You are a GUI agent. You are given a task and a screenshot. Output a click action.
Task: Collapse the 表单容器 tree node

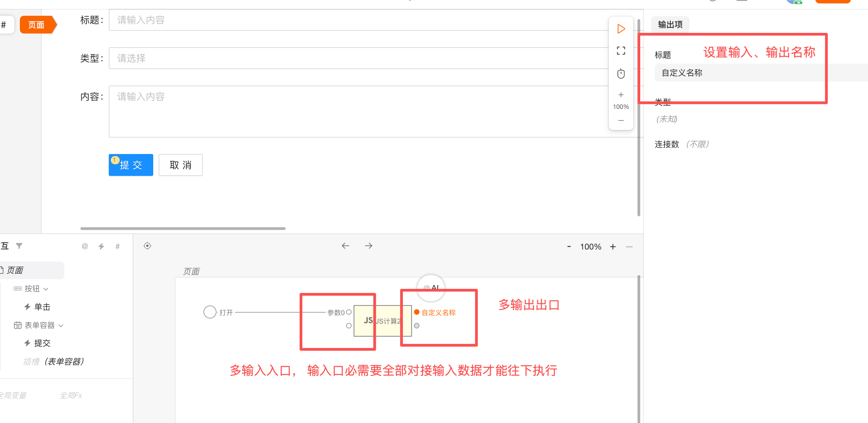(x=61, y=325)
